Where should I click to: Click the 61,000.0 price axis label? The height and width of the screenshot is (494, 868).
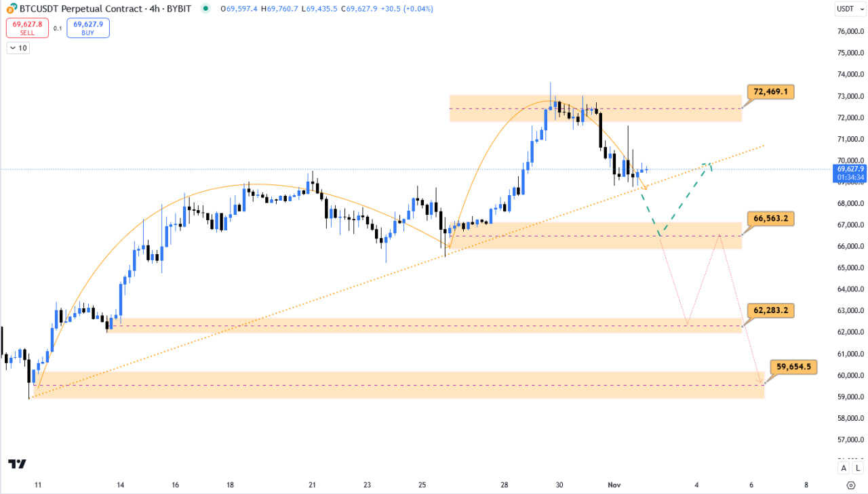click(850, 354)
